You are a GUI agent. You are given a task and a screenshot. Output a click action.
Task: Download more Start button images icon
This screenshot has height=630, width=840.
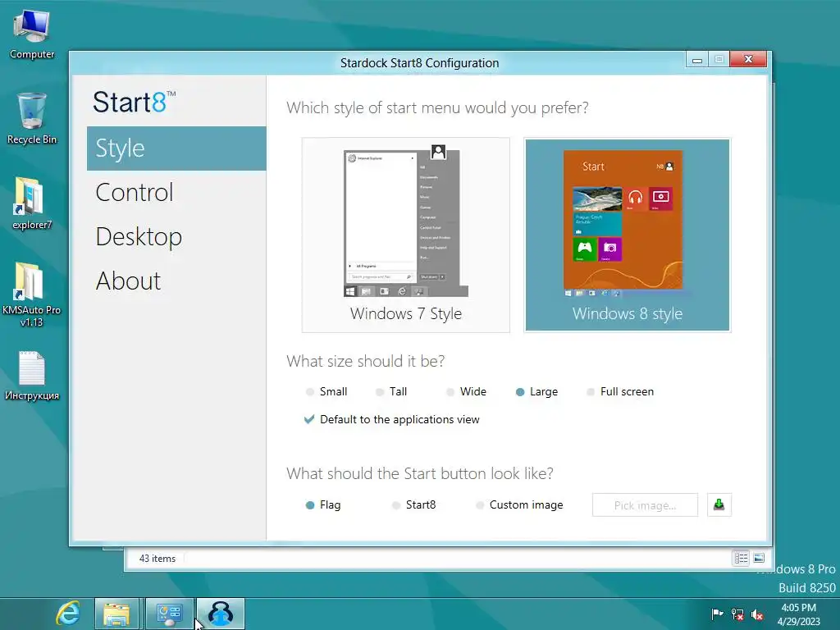(x=719, y=504)
